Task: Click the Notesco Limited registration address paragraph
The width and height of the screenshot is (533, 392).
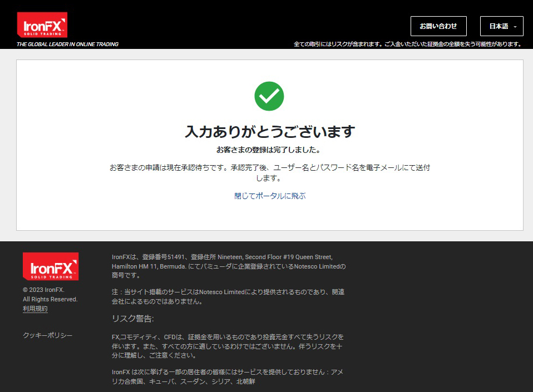Action: click(x=229, y=266)
